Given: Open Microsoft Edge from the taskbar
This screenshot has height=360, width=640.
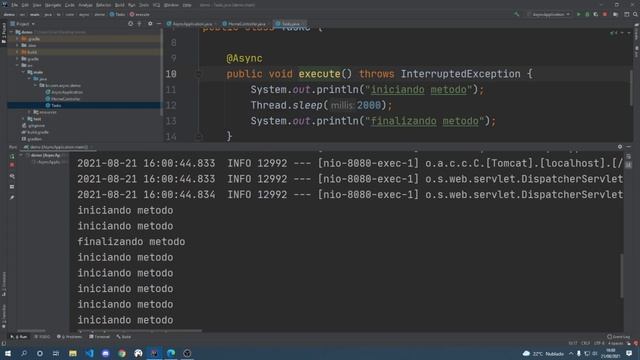Looking at the screenshot, I should click(x=171, y=353).
